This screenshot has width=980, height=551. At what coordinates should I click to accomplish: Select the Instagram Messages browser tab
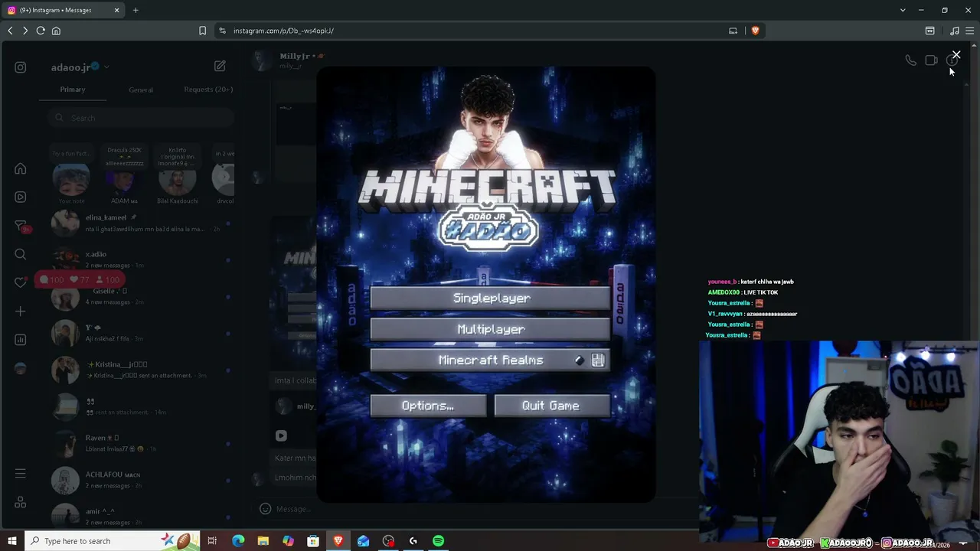click(63, 10)
